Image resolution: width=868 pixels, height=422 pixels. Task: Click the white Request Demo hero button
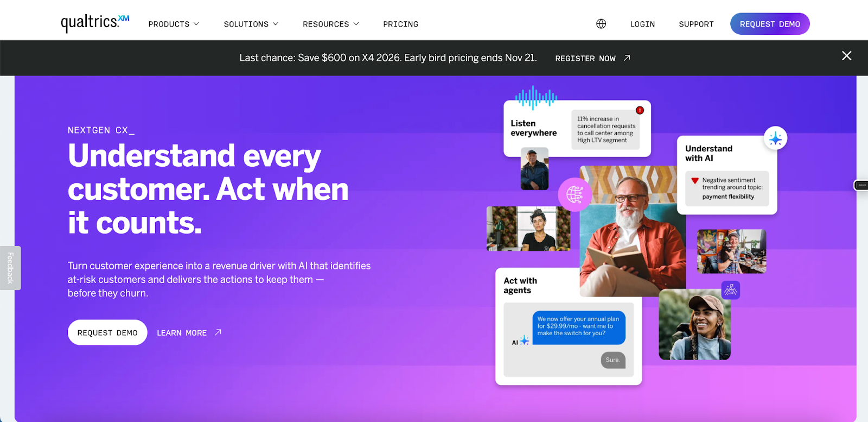(107, 332)
